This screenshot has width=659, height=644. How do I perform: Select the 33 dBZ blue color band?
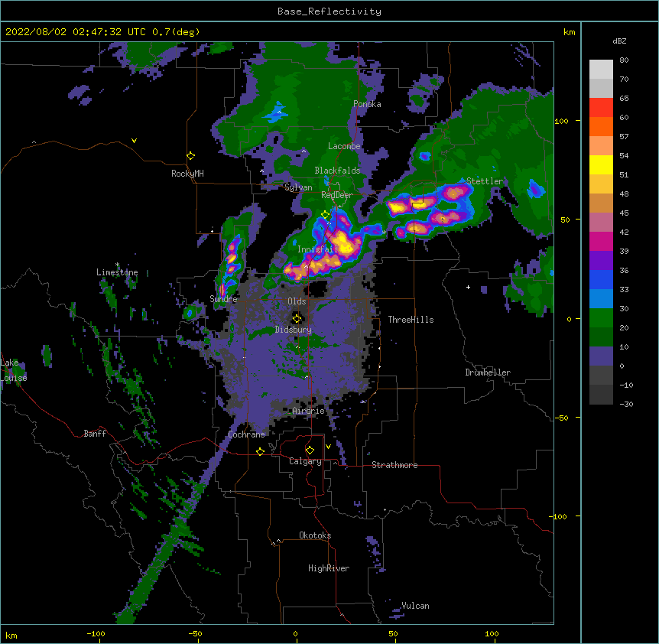pyautogui.click(x=601, y=299)
